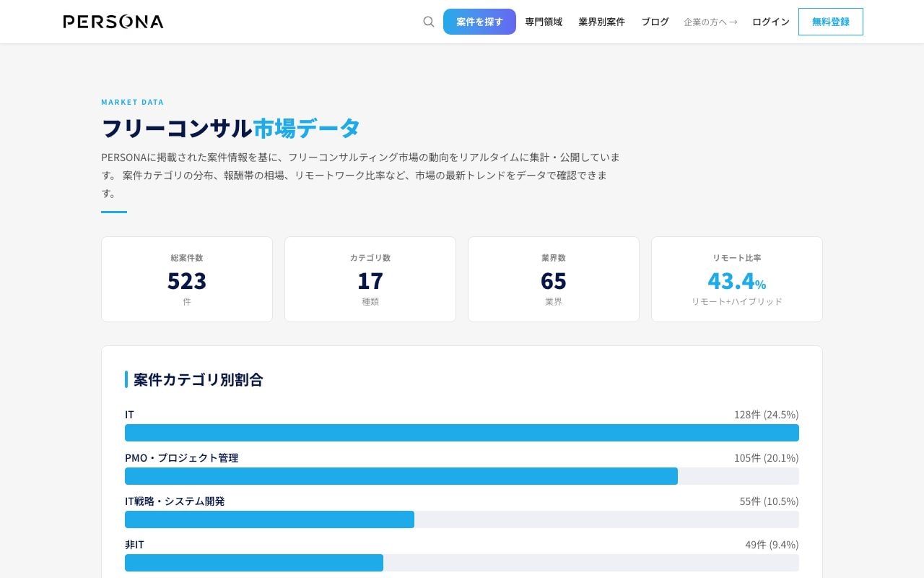The image size is (924, 578).
Task: Click the PERSONA logo
Action: click(x=113, y=22)
